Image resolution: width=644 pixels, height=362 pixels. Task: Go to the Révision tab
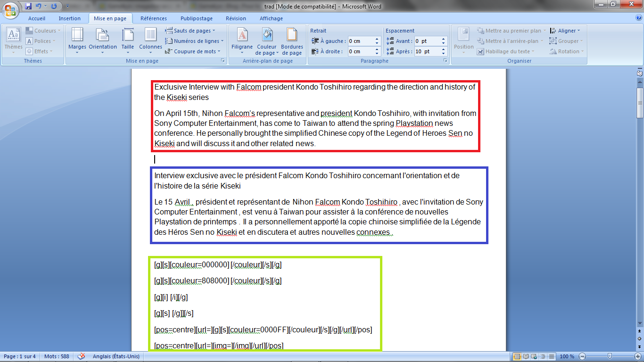(236, 18)
